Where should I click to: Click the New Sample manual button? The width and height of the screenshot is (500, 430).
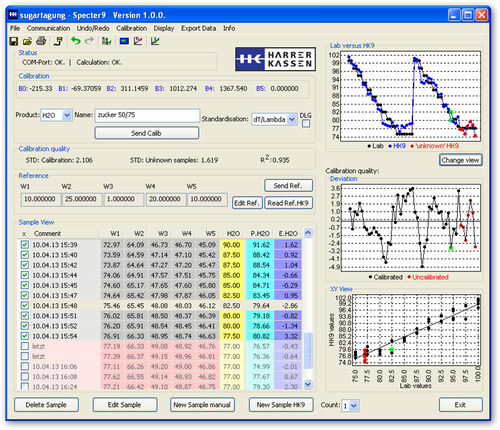(x=202, y=405)
